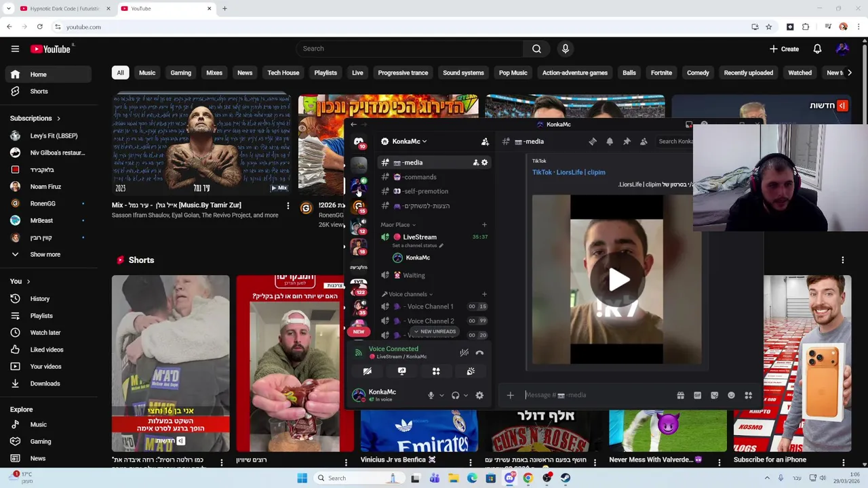The image size is (868, 488).
Task: Open microphone input options arrow
Action: (441, 395)
